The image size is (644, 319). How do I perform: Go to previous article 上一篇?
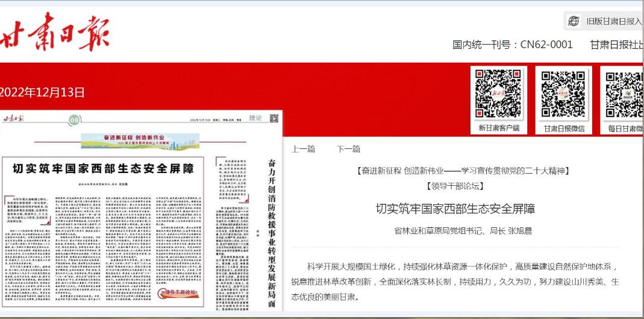(303, 149)
